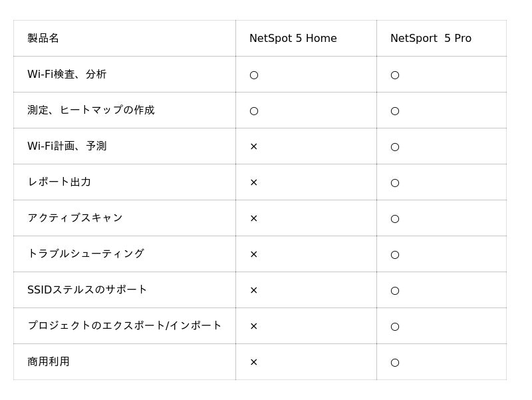Click the Pro circle mark for Wi-Fi計画、予測

pyautogui.click(x=395, y=147)
